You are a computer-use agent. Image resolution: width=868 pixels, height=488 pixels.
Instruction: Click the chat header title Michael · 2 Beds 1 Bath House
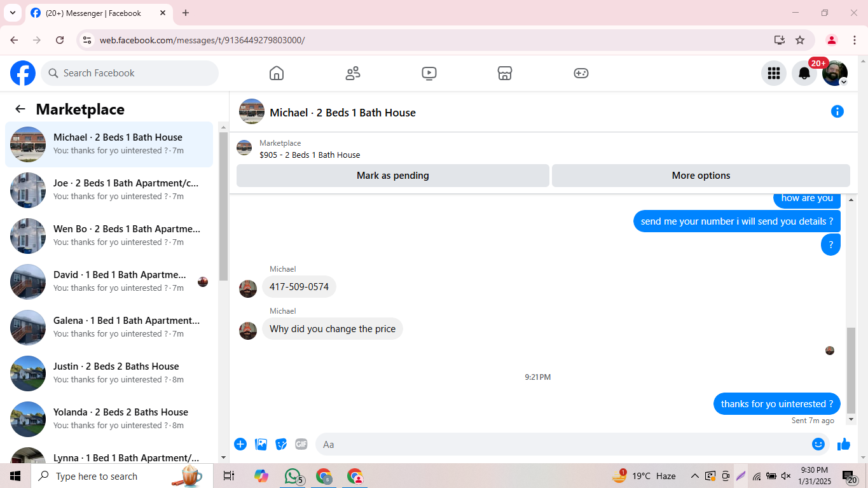coord(343,113)
